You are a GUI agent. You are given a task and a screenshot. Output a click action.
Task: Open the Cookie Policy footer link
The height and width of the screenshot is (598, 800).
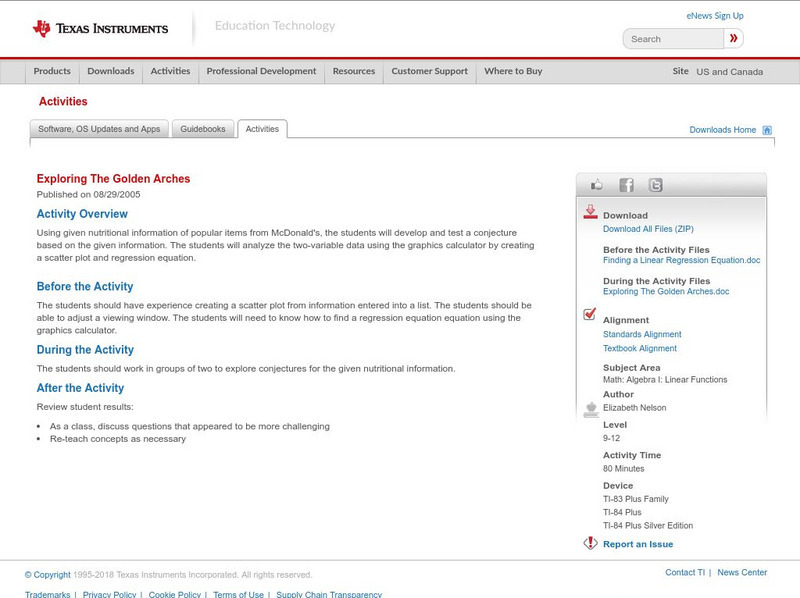174,594
